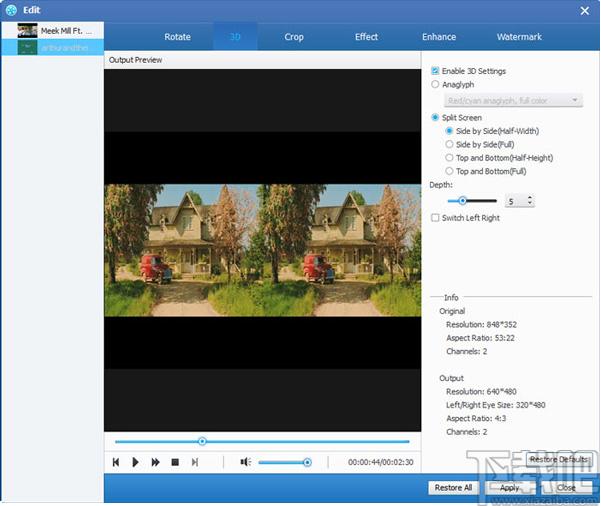The image size is (601, 506).
Task: Select the second highlighted video item
Action: (x=53, y=48)
